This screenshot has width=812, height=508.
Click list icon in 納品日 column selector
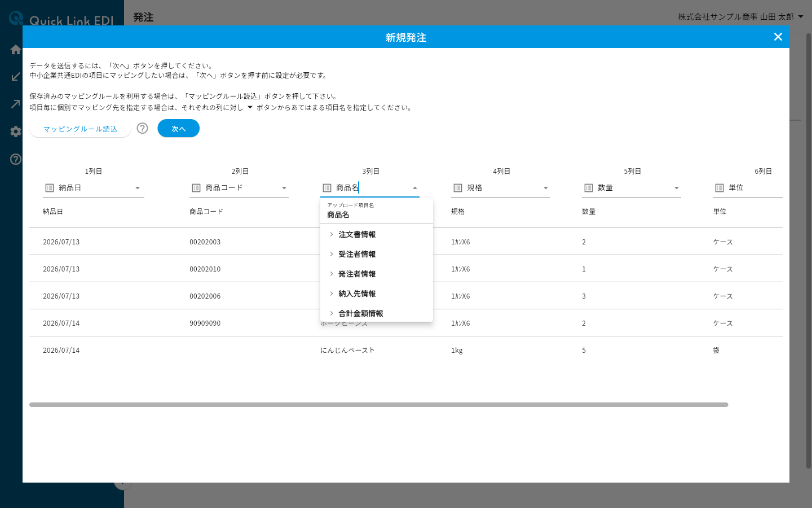click(x=50, y=188)
